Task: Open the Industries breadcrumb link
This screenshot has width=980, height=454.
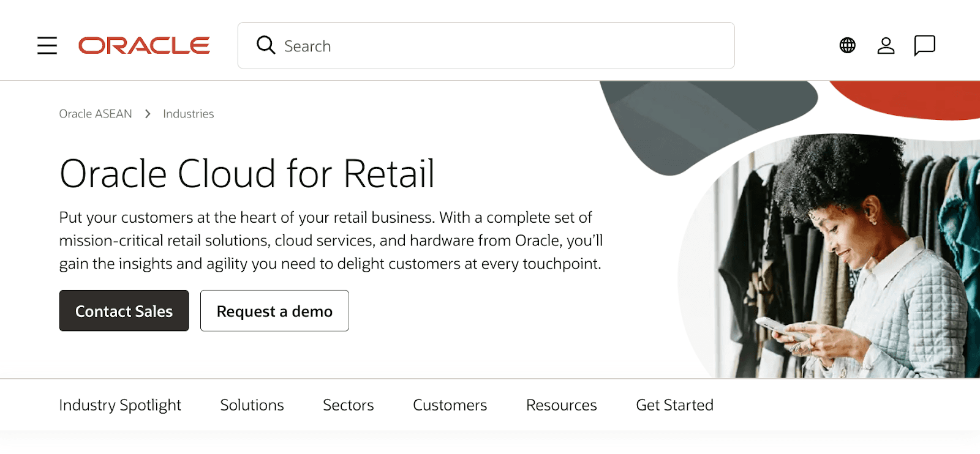Action: tap(187, 113)
